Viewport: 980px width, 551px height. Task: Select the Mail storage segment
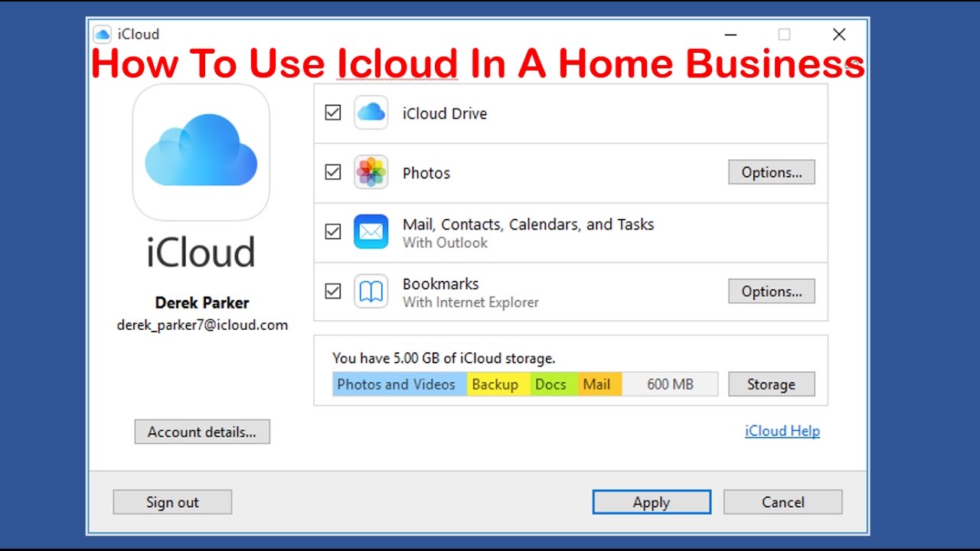coord(600,384)
